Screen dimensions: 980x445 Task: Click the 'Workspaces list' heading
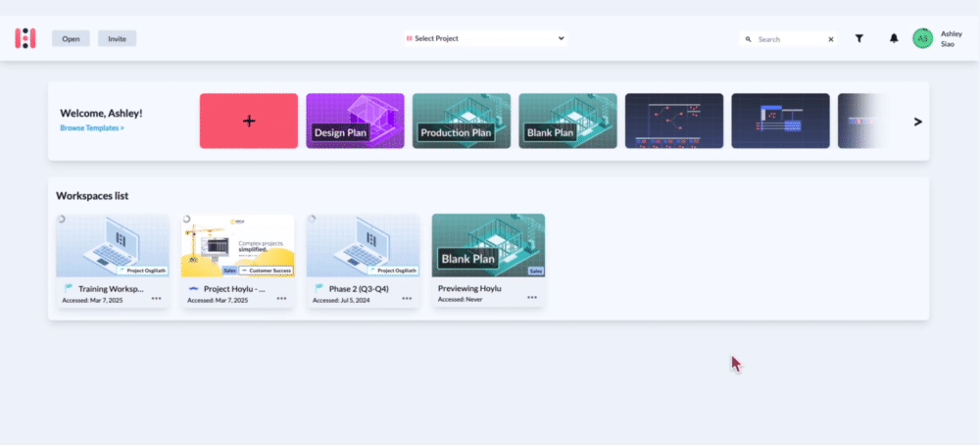[92, 196]
